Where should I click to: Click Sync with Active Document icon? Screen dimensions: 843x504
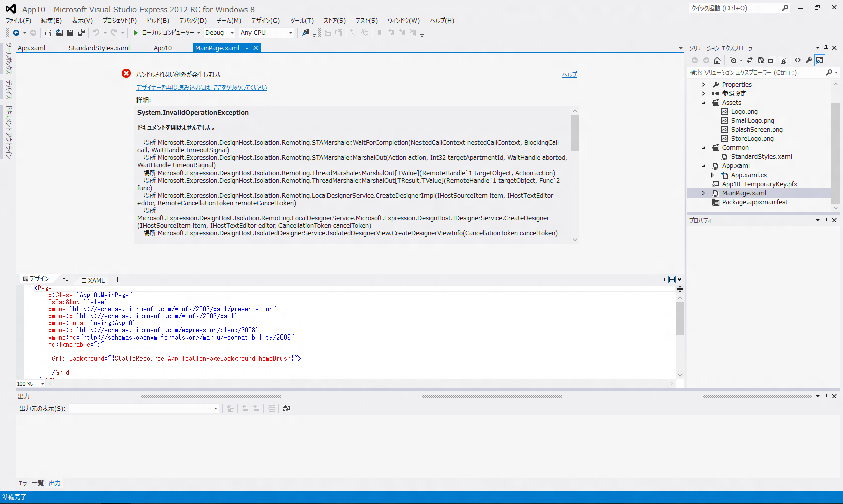pos(750,60)
